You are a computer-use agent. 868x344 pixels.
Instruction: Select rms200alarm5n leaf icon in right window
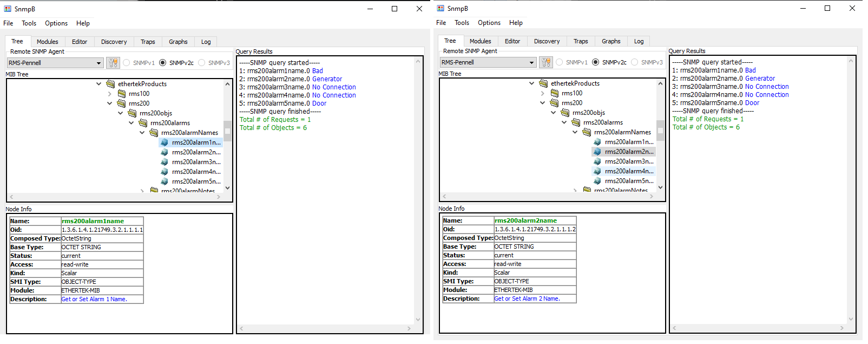(x=597, y=181)
